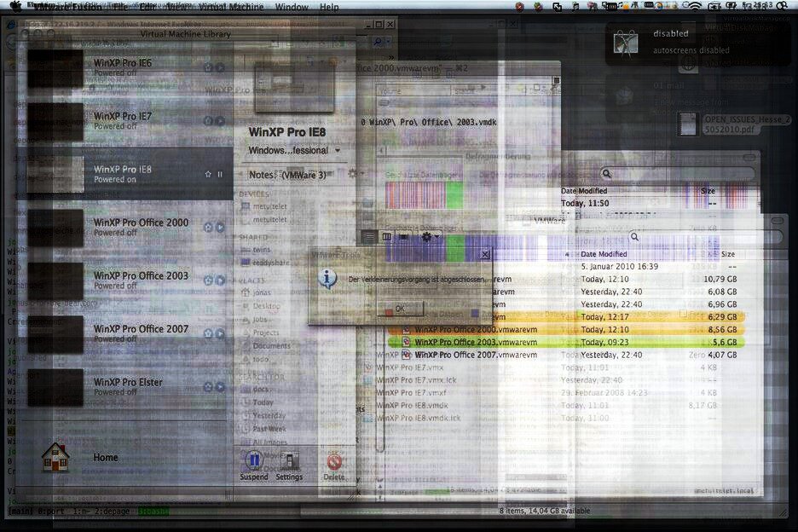Toggle the favorite star on WinXP Pro IE8
This screenshot has height=532, width=798.
click(x=208, y=174)
